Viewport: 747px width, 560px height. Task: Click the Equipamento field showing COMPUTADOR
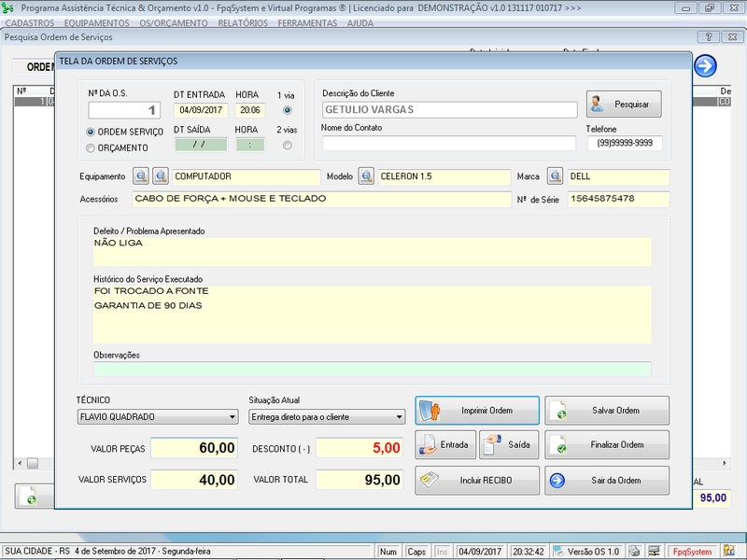coord(247,176)
